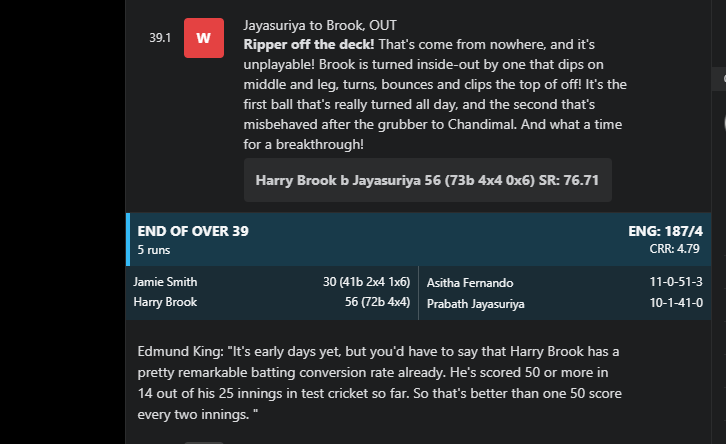Screen dimensions: 726x444
Task: Open bowler Prabath Jayasuriya's name
Action: [x=476, y=304]
